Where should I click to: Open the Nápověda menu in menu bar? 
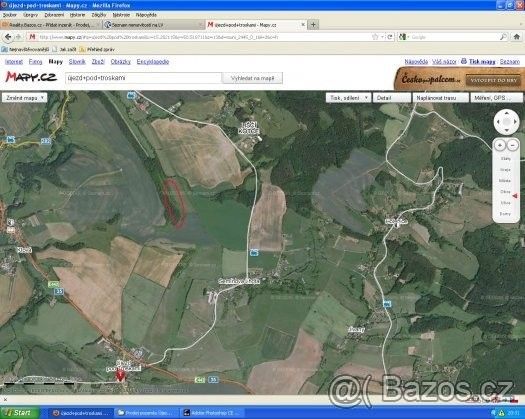tap(146, 15)
